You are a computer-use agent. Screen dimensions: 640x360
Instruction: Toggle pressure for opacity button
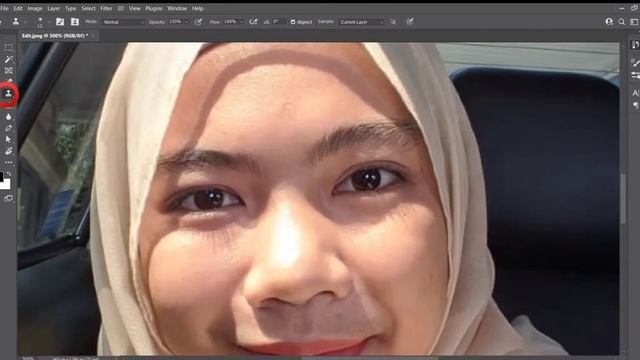pyautogui.click(x=198, y=22)
